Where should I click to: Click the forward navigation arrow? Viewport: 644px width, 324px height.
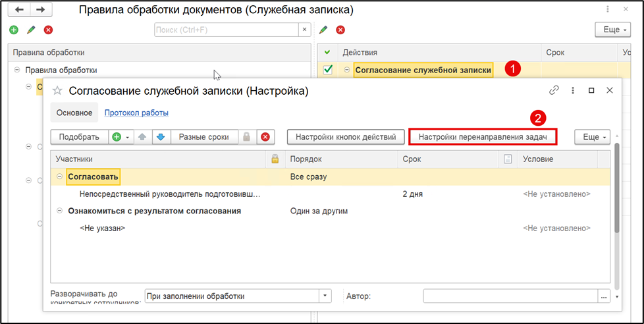40,11
